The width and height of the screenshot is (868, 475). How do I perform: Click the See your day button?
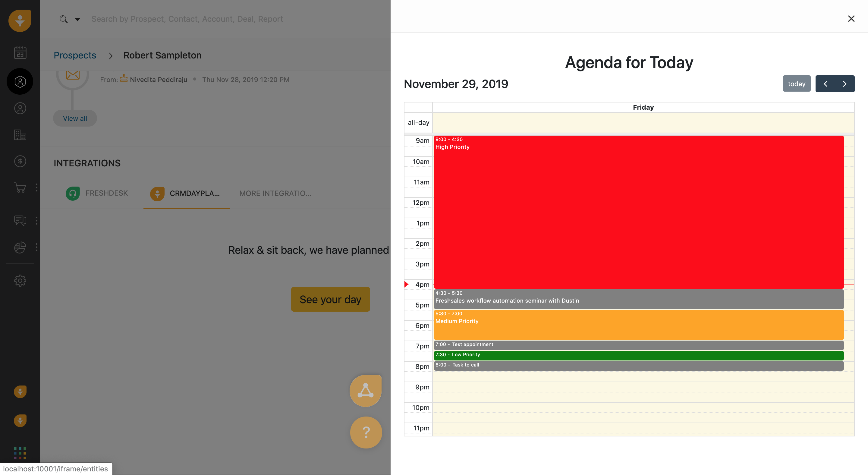tap(330, 299)
